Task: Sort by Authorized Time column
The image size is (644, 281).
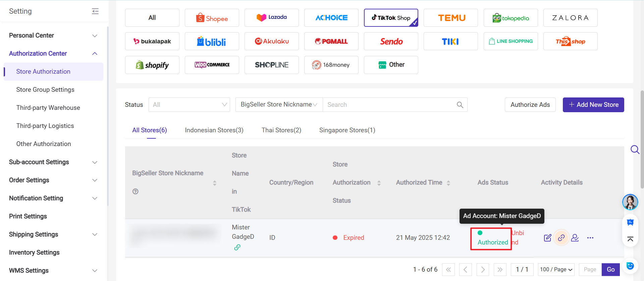Action: tap(448, 183)
